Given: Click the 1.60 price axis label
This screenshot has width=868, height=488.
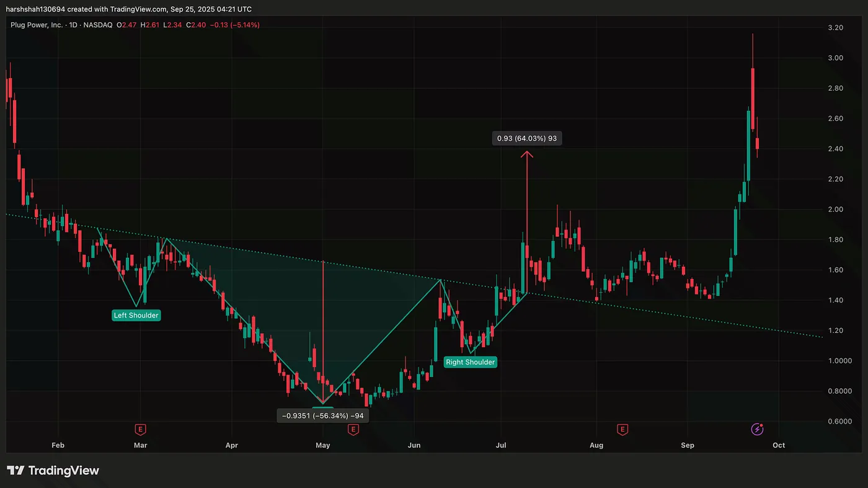Looking at the screenshot, I should (x=835, y=270).
